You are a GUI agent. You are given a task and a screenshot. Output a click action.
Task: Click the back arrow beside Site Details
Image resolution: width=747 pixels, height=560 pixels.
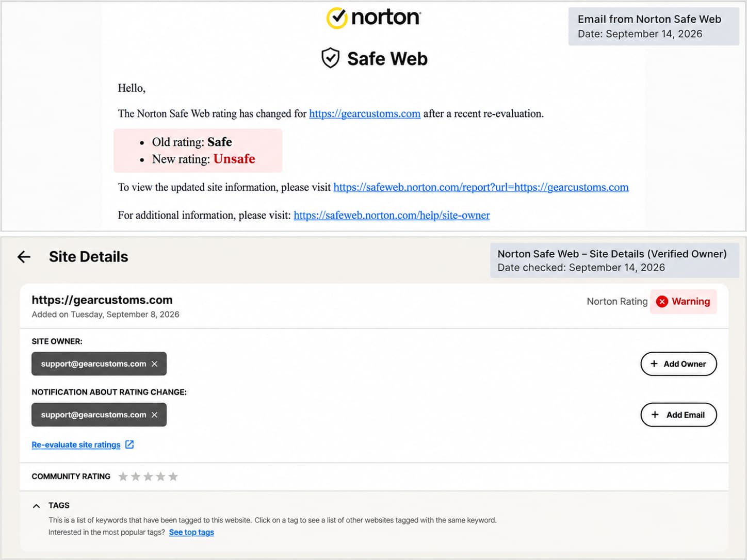coord(24,257)
